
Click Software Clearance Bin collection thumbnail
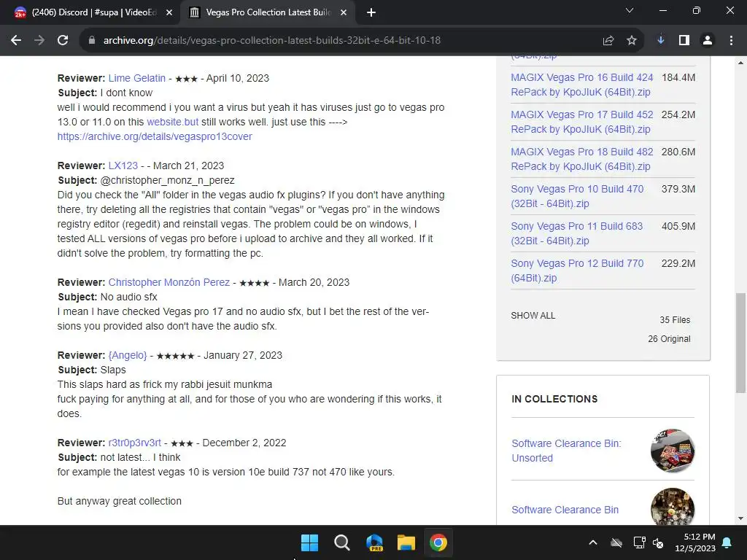click(672, 507)
